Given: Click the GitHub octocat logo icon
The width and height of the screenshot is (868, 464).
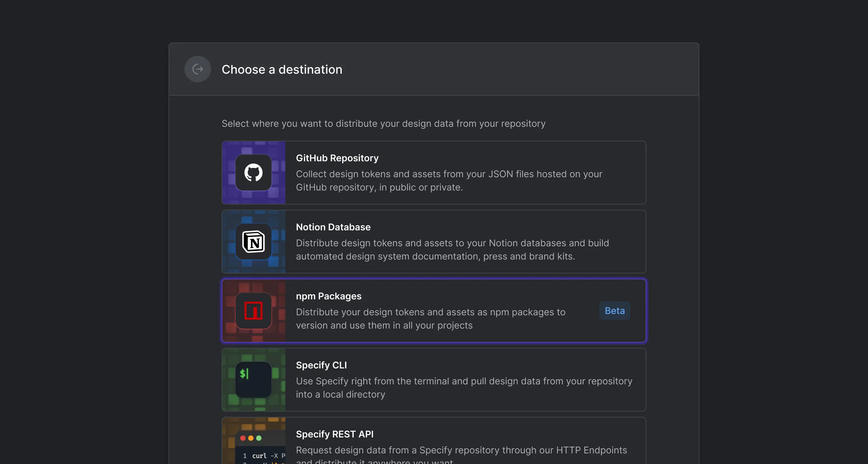Looking at the screenshot, I should click(253, 173).
